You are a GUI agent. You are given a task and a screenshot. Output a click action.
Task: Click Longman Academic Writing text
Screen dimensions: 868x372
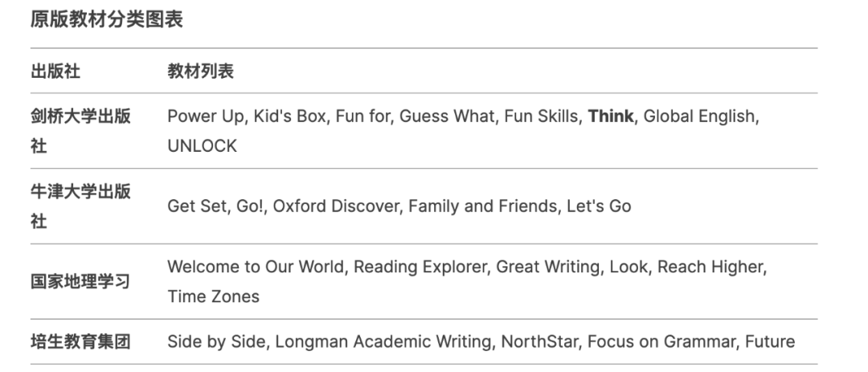pyautogui.click(x=383, y=341)
